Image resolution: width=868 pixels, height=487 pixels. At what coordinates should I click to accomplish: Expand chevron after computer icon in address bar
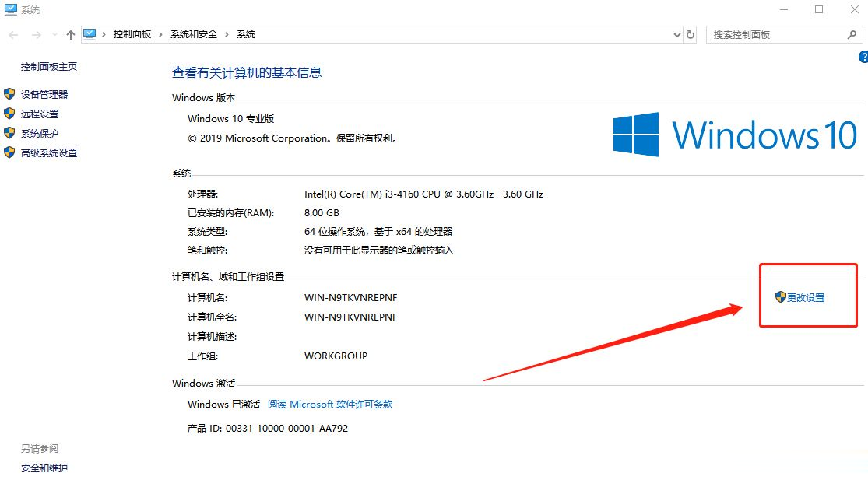[104, 34]
